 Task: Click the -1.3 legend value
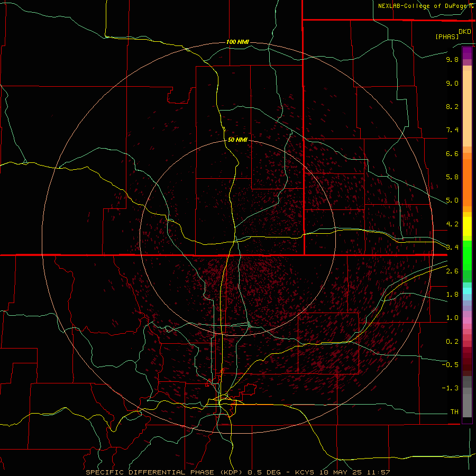(x=450, y=388)
